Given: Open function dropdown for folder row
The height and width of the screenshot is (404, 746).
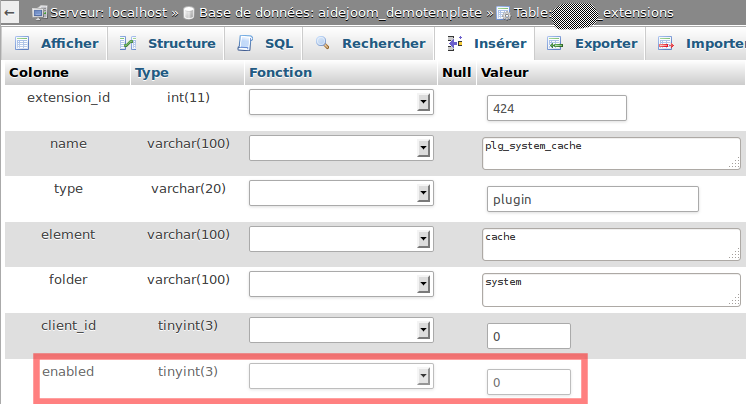Looking at the screenshot, I should point(424,285).
